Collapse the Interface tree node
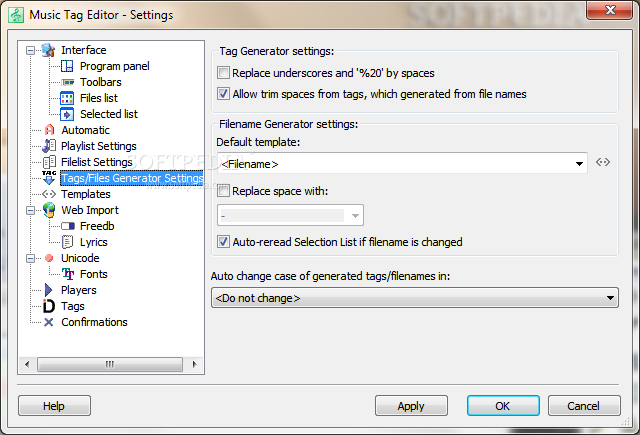The width and height of the screenshot is (640, 435). (31, 51)
